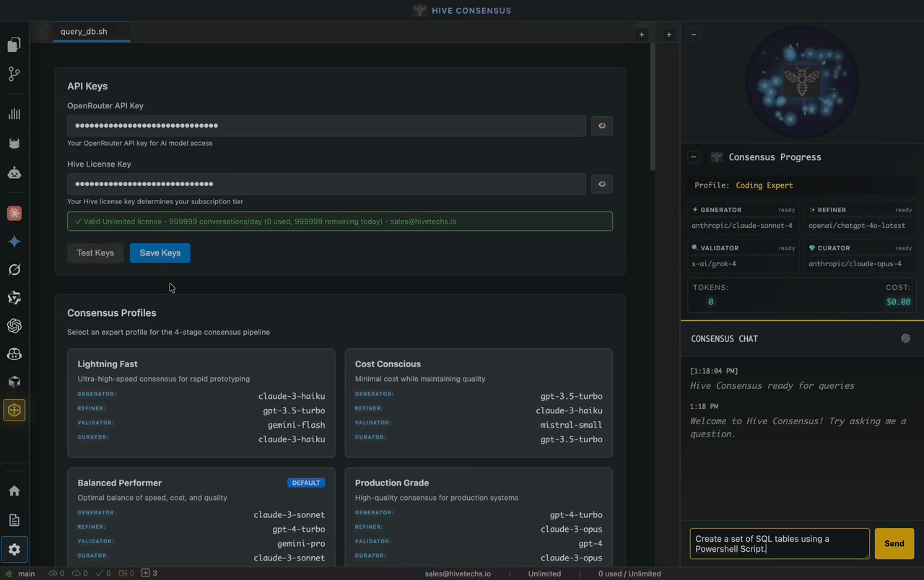Choose the Cost Conscious profile card
The width and height of the screenshot is (924, 580).
[x=478, y=403]
